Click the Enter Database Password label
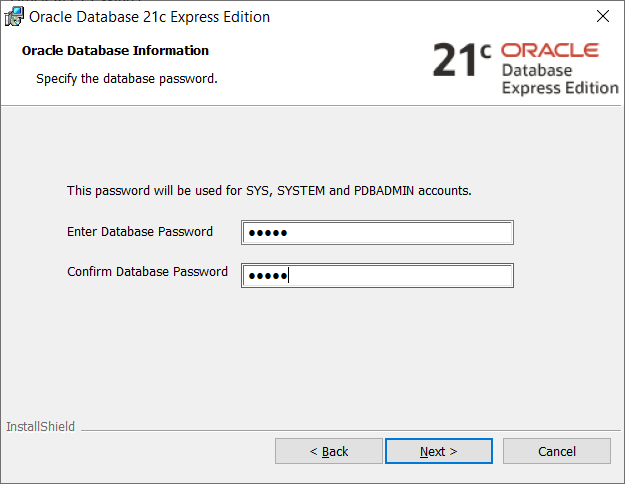625x484 pixels. pyautogui.click(x=140, y=232)
